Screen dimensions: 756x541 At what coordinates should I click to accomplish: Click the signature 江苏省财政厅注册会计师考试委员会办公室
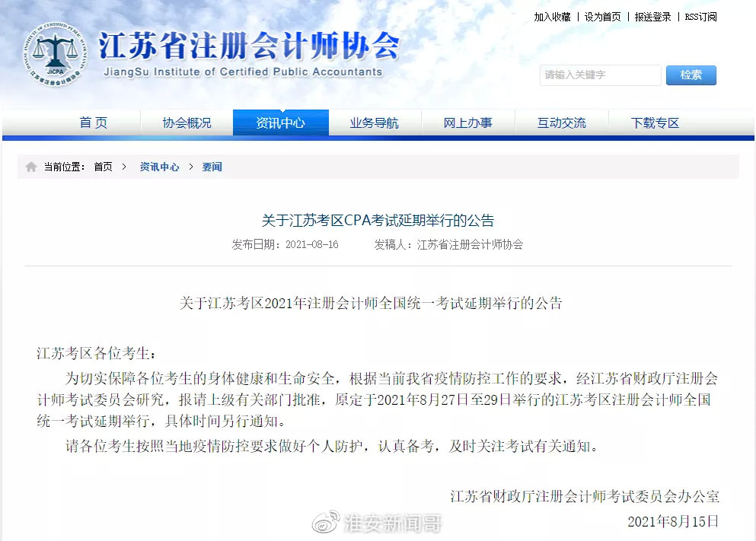(585, 496)
